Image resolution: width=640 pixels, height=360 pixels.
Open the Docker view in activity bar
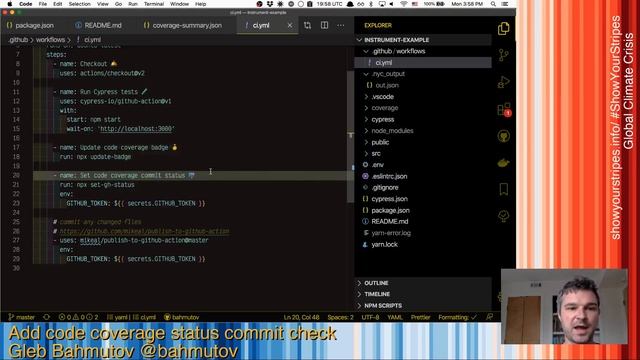point(504,163)
